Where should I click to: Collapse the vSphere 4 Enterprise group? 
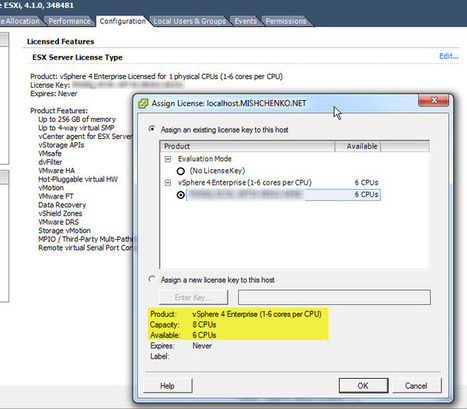[x=168, y=183]
